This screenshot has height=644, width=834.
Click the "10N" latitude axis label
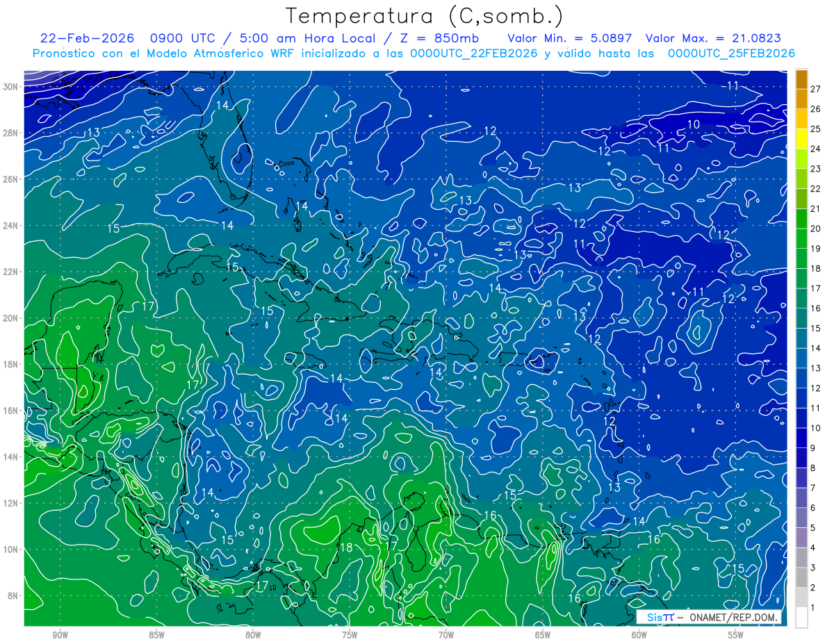(x=10, y=550)
